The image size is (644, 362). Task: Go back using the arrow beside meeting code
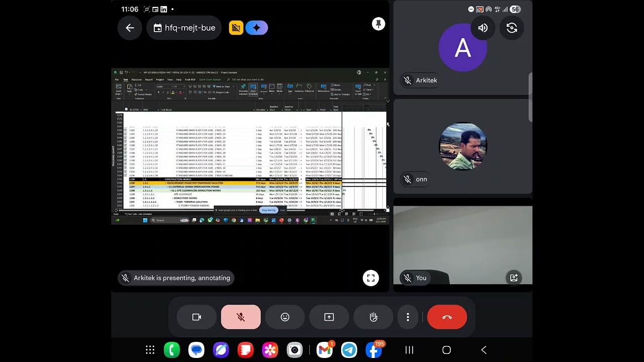(x=130, y=28)
